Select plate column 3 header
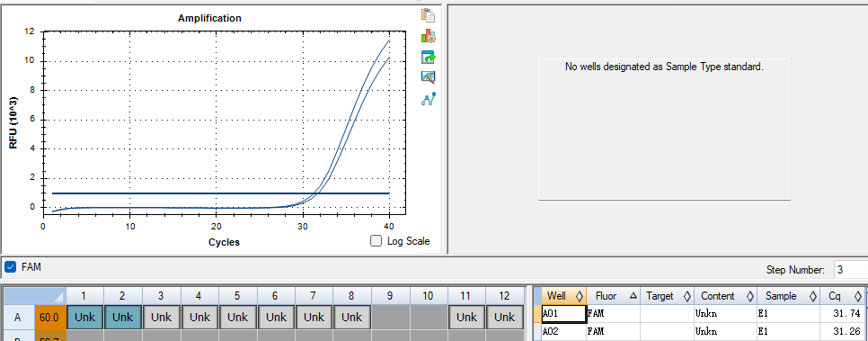Screen dimensions: 868x341 [x=161, y=296]
